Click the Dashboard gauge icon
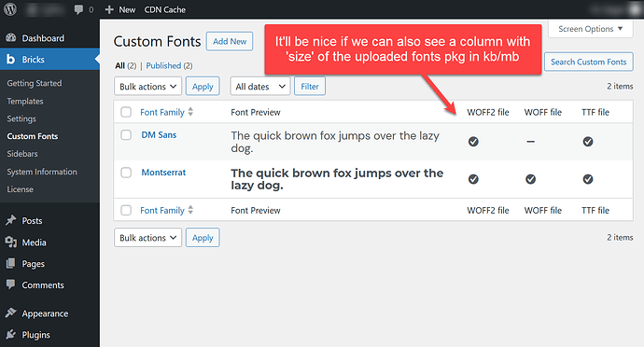Image resolution: width=644 pixels, height=347 pixels. 11,38
